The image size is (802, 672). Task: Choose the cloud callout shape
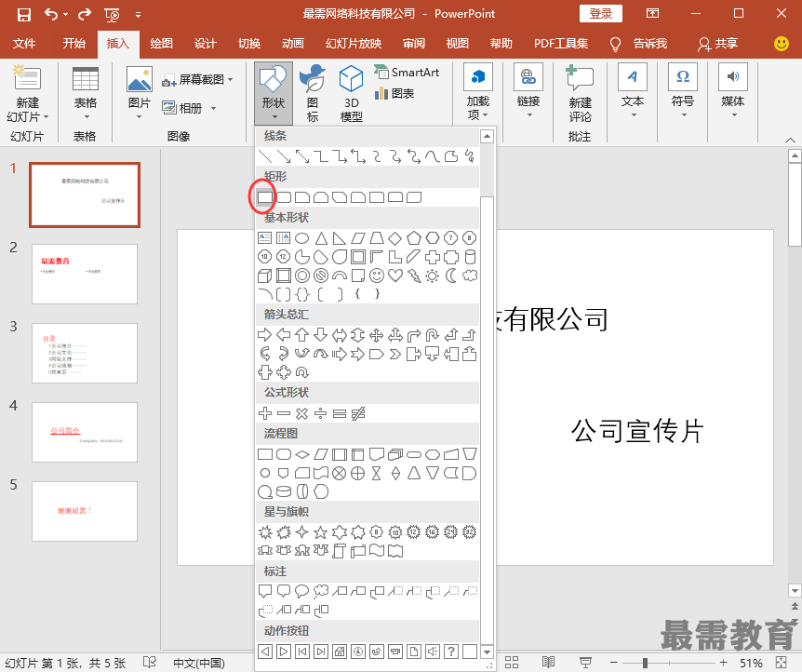(321, 591)
